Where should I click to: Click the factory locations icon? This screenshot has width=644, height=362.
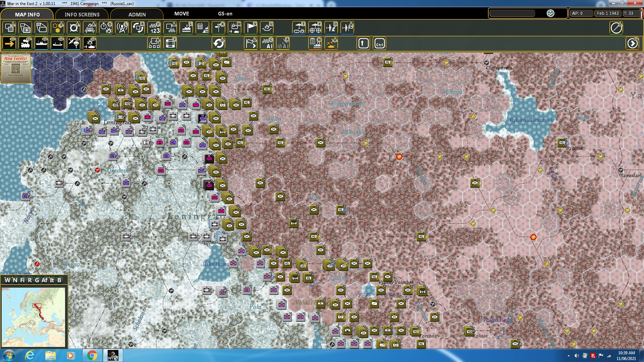pyautogui.click(x=186, y=28)
